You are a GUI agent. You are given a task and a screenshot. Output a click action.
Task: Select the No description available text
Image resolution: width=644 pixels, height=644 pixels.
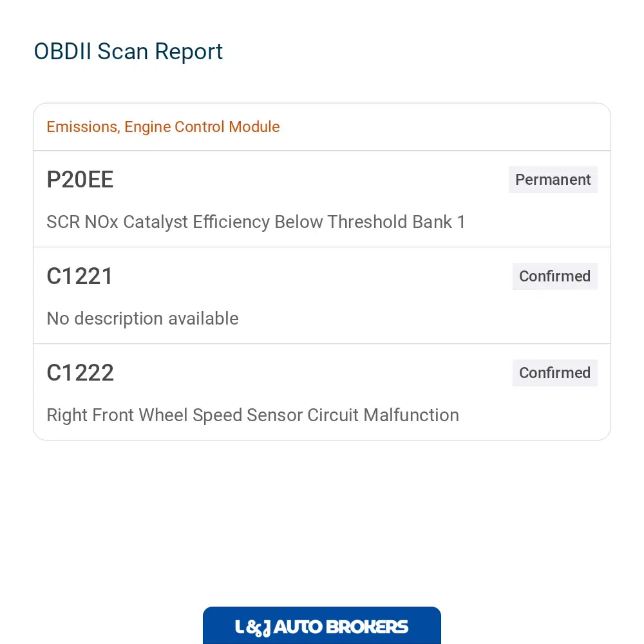pos(142,319)
